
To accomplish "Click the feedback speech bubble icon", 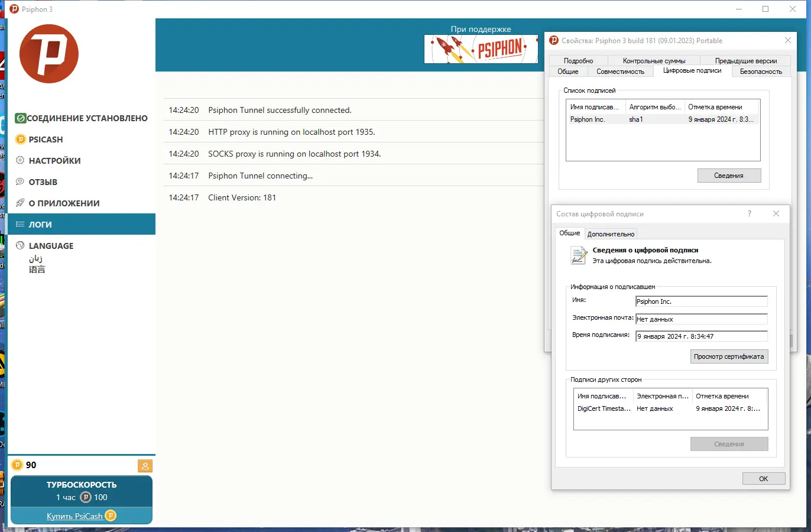I will tap(20, 182).
